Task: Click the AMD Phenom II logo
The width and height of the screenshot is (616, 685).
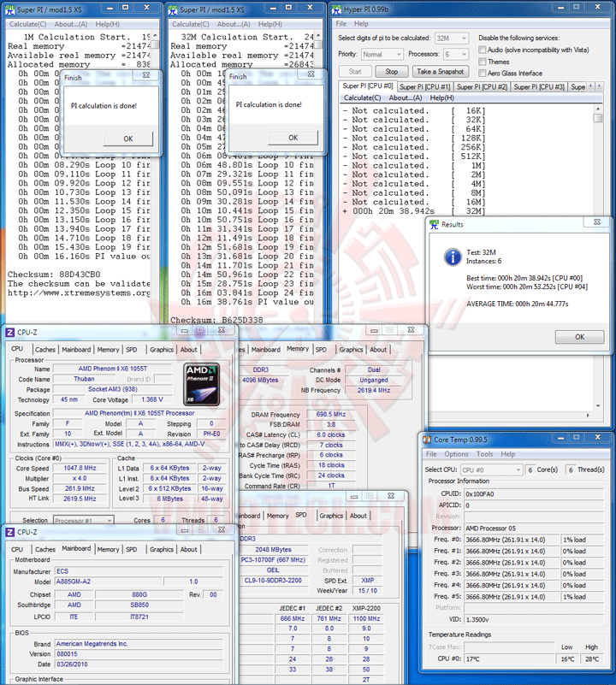Action: click(x=201, y=385)
